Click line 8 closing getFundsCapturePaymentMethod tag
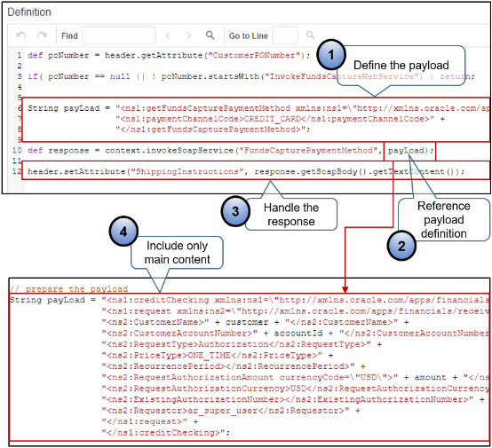The image size is (492, 448). point(213,130)
